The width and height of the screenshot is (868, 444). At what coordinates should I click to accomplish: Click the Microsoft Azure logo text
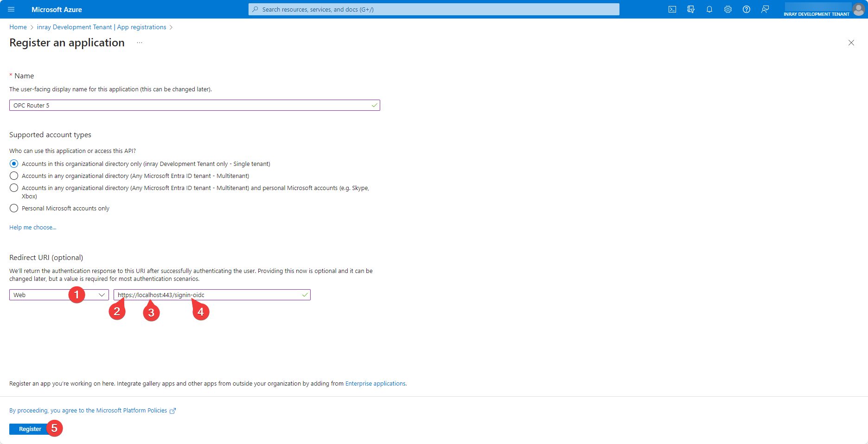coord(57,9)
